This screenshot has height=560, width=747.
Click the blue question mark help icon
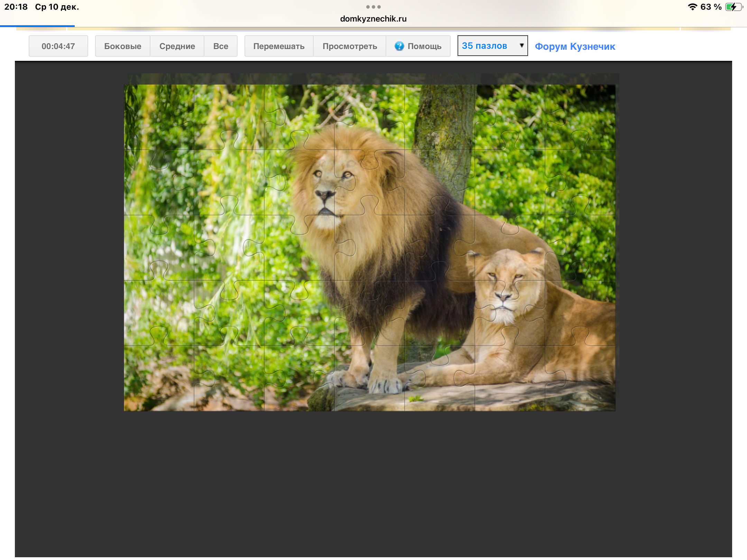point(399,46)
